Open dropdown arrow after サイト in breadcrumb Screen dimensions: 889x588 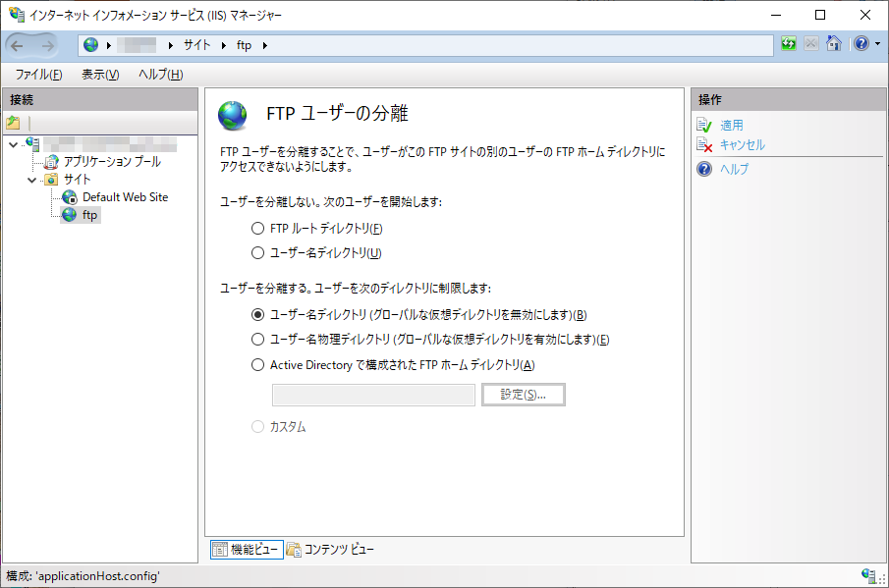click(x=223, y=45)
